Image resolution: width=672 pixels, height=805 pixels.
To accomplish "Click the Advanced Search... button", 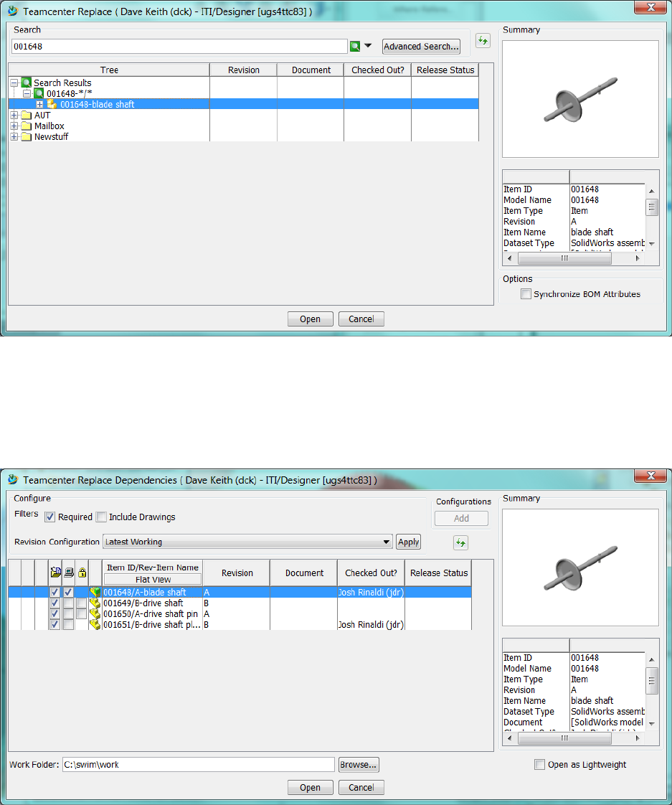I will [421, 46].
